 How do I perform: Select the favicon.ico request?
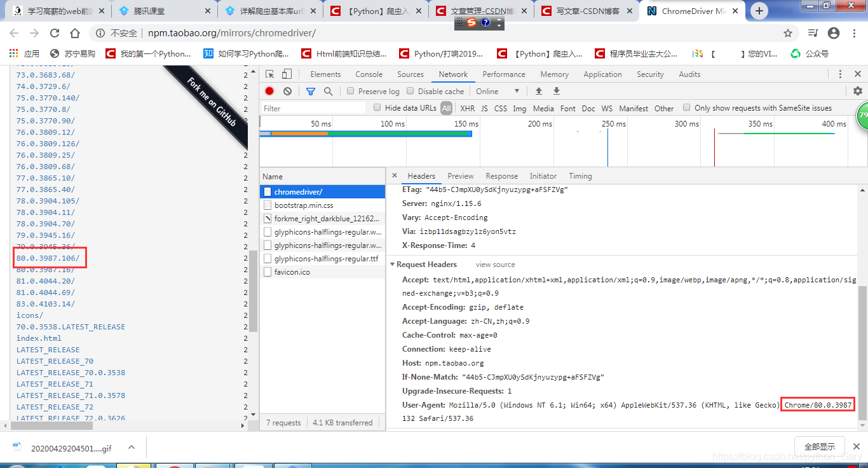(x=323, y=272)
